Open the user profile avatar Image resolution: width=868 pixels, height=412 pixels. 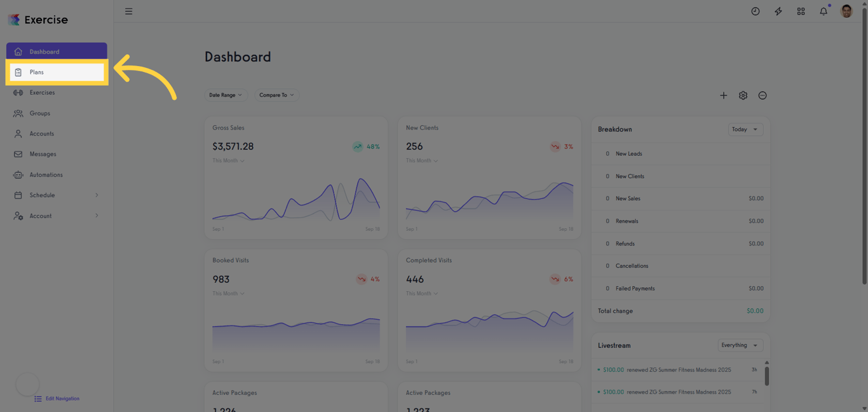coord(846,11)
